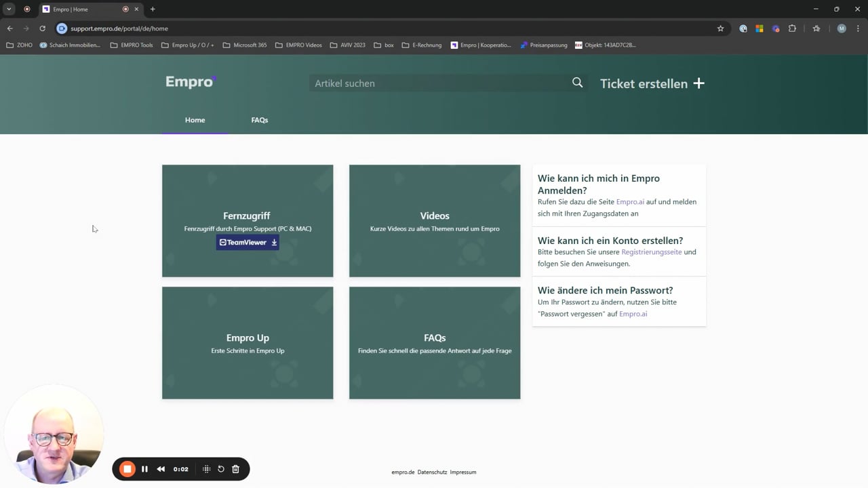Open a new browser tab
Viewport: 868px width, 488px height.
(x=153, y=9)
